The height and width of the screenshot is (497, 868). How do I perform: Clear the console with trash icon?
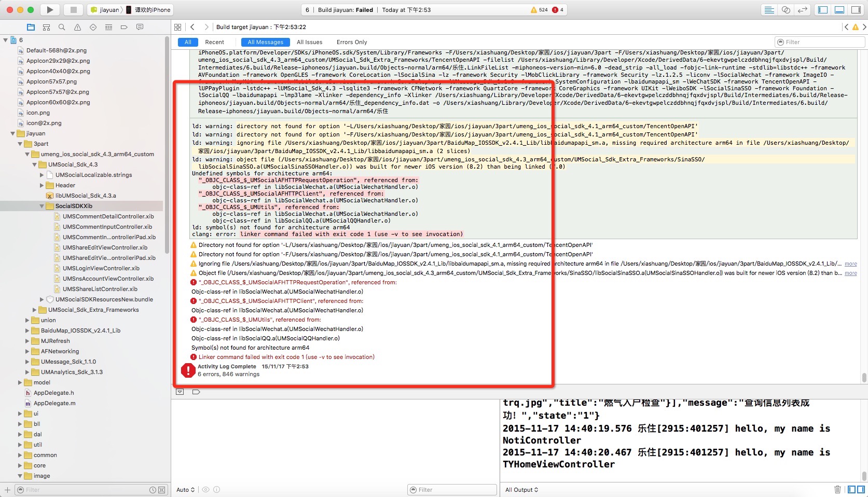point(837,490)
